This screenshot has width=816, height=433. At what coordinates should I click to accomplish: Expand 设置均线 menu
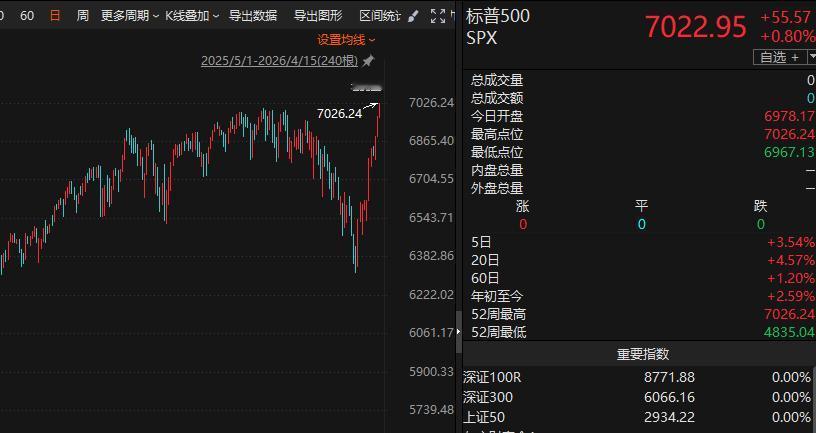[x=346, y=40]
